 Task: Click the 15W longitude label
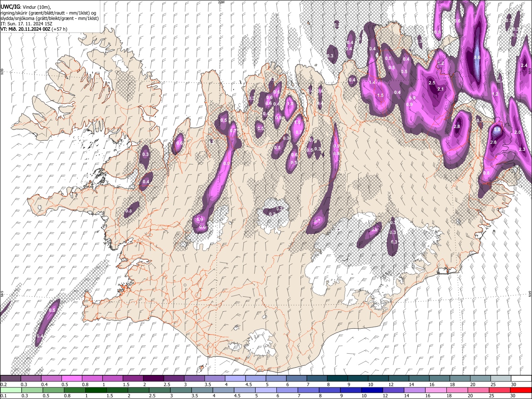440,2
